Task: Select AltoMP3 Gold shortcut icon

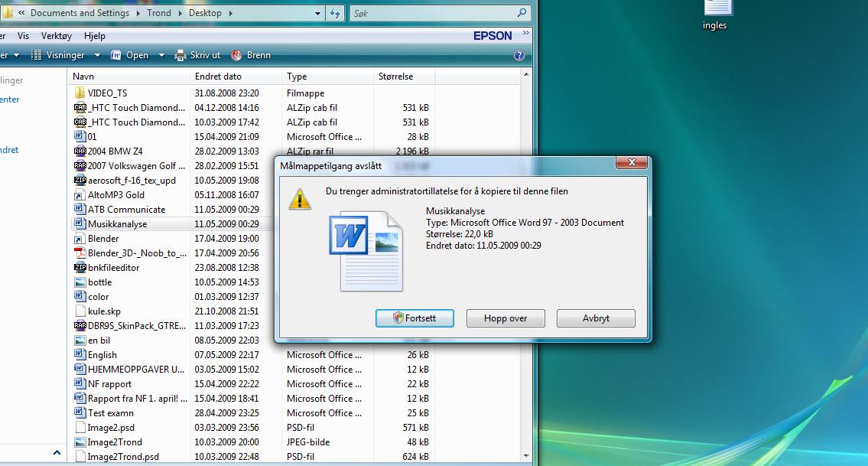Action: tap(80, 195)
